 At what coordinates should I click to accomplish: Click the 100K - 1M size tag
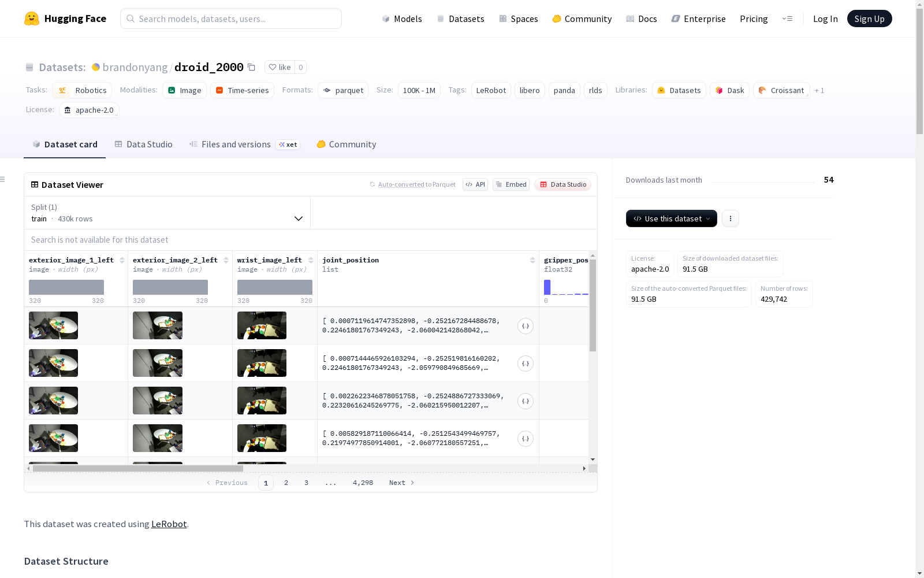(x=419, y=90)
